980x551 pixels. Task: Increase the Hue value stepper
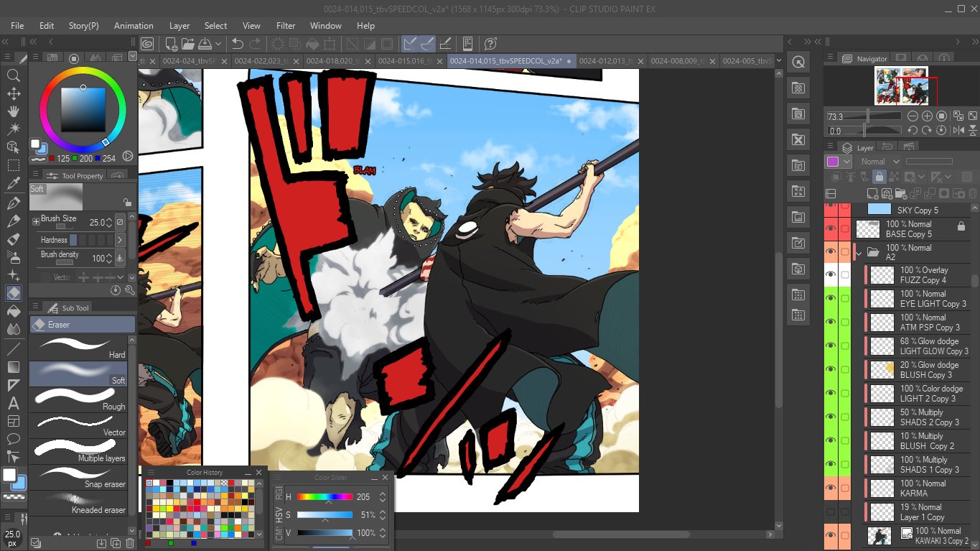(383, 494)
